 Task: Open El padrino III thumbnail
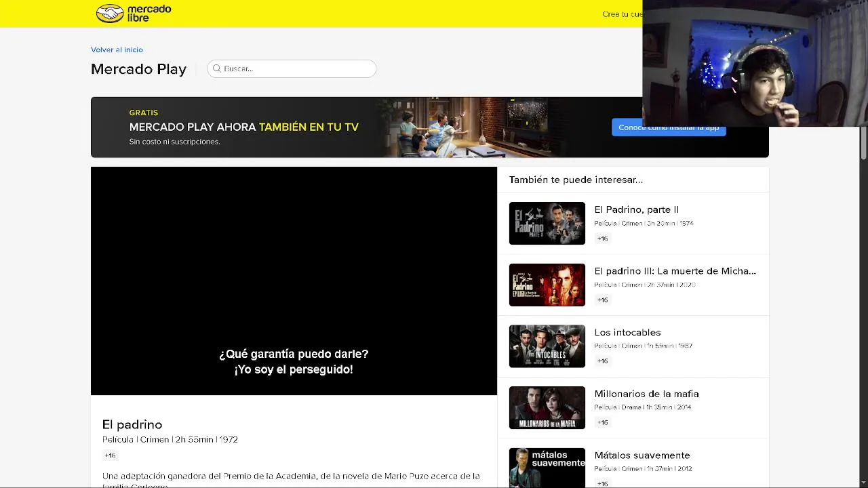click(x=547, y=285)
